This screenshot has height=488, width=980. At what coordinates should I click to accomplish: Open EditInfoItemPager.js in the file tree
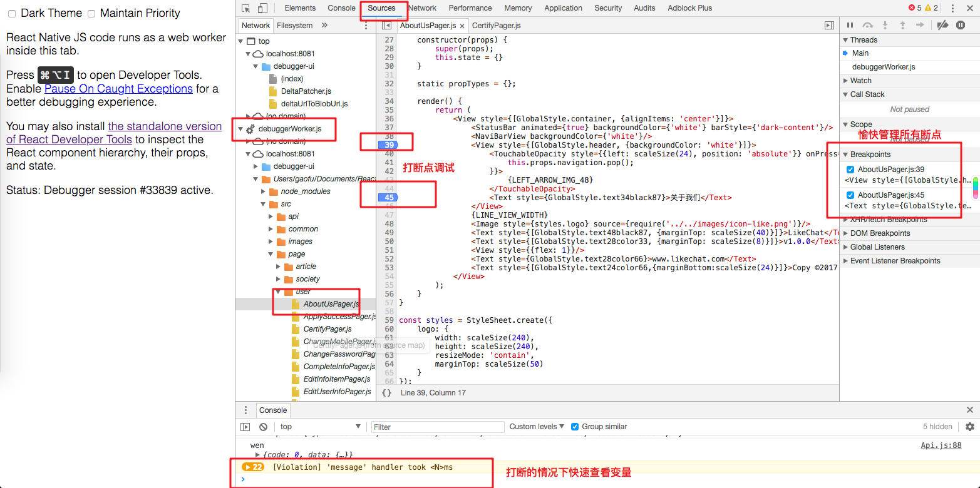tap(336, 379)
